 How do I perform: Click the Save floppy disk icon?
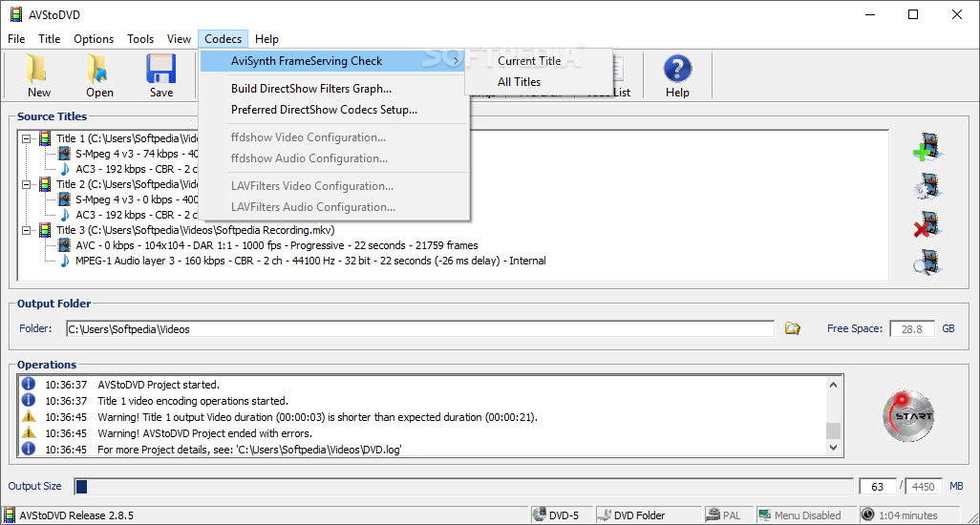[x=161, y=69]
